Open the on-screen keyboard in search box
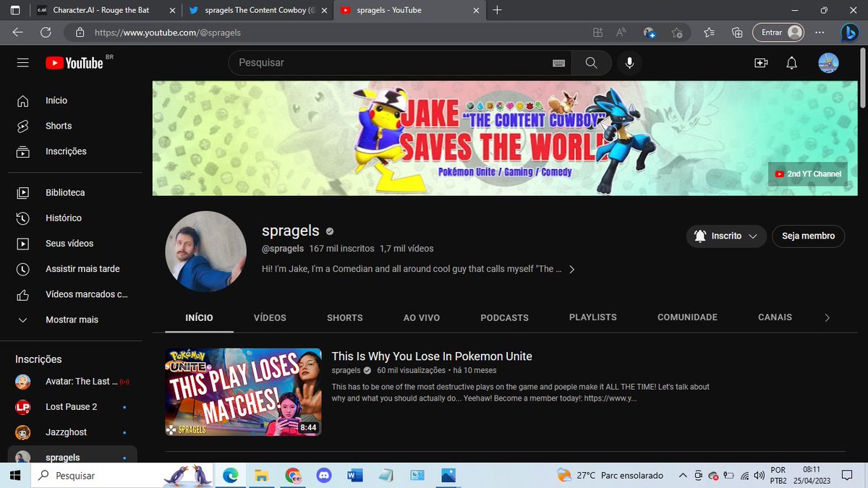The width and height of the screenshot is (868, 488). click(558, 63)
